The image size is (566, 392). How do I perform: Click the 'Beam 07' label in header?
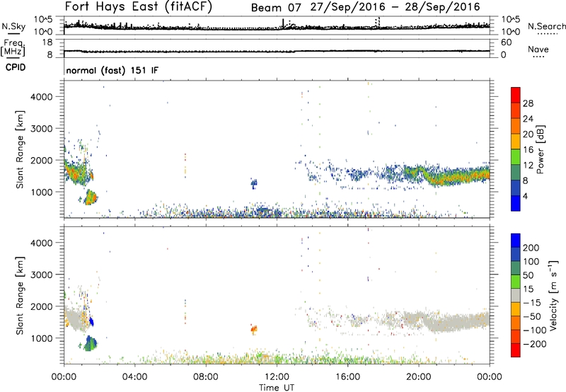[x=276, y=8]
